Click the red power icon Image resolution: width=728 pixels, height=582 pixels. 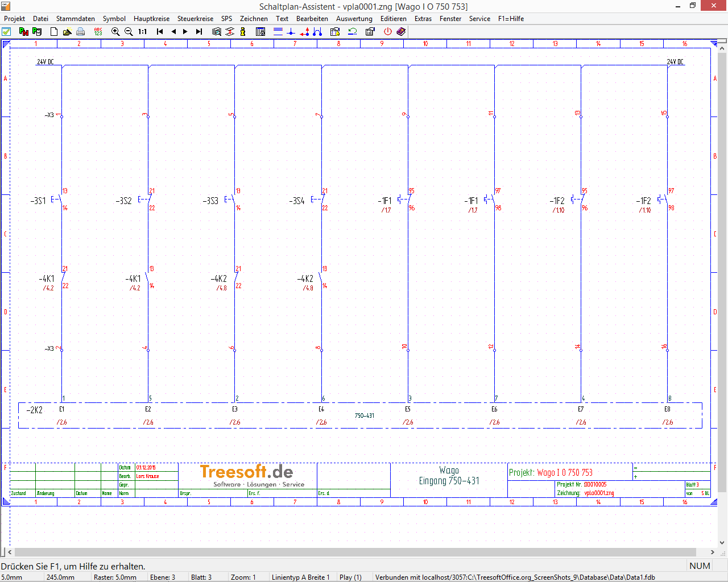coord(388,32)
